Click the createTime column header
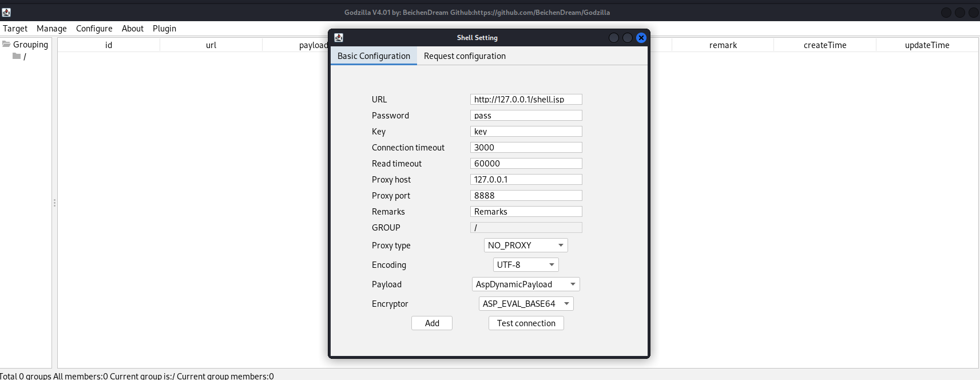 pos(824,45)
